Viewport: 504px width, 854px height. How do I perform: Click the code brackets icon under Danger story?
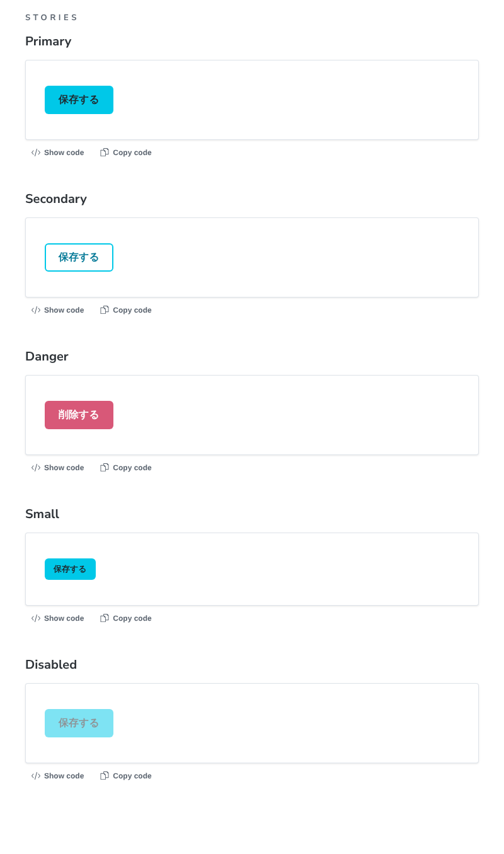[36, 468]
